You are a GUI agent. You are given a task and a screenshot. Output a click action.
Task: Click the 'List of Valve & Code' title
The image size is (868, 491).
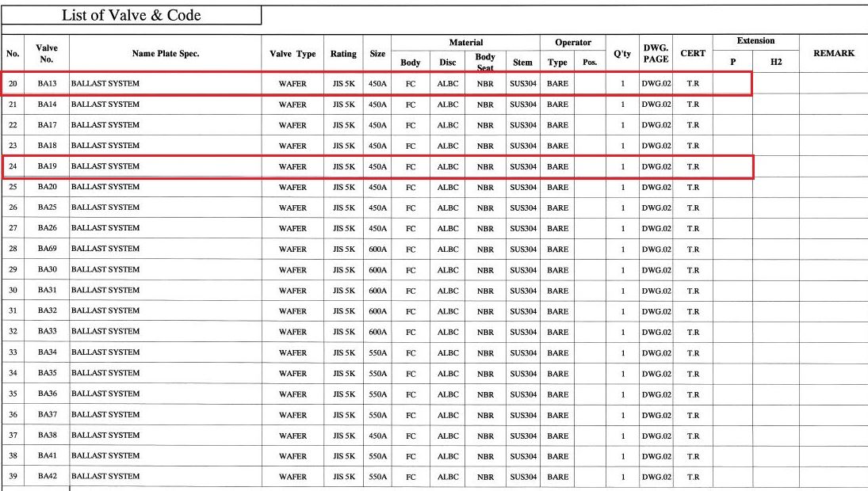(x=131, y=15)
